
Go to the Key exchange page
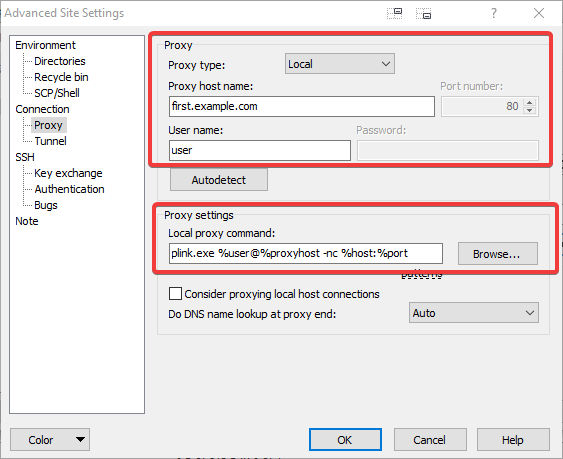click(x=68, y=173)
